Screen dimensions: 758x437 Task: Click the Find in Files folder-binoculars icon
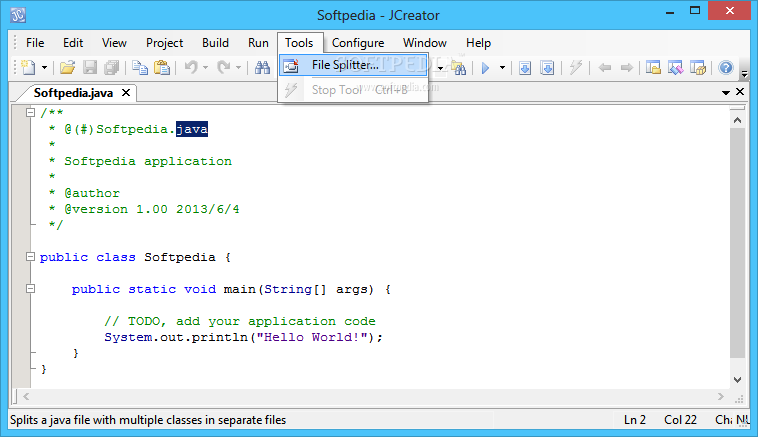click(458, 68)
